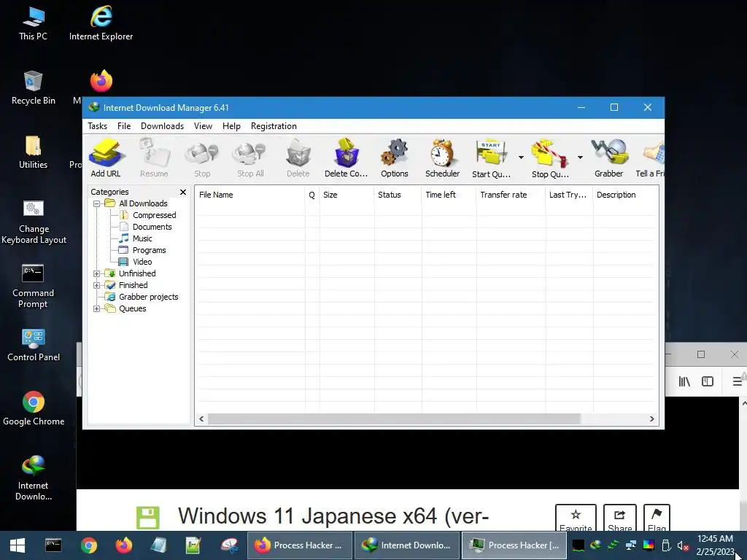This screenshot has width=747, height=560.
Task: Open the Tasks menu
Action: 97,126
